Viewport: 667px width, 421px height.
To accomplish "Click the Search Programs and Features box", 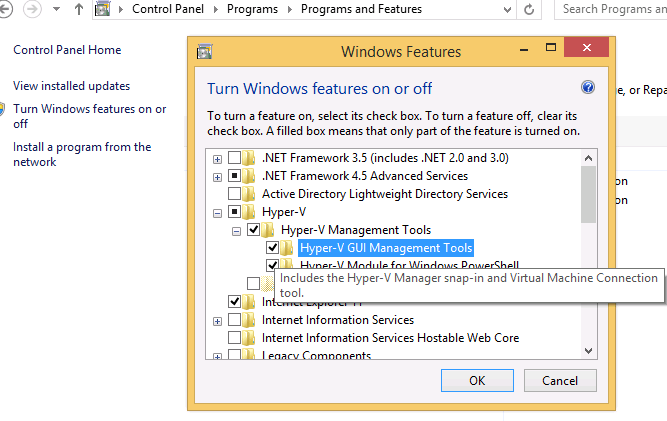I will 611,9.
